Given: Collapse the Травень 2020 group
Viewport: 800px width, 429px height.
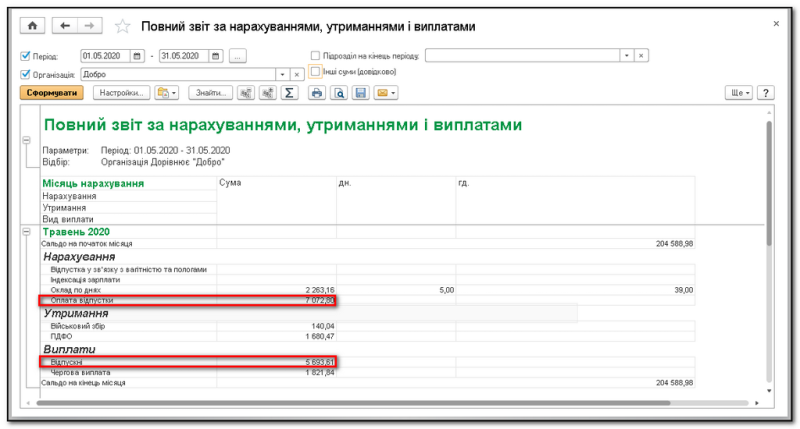Looking at the screenshot, I should coord(27,232).
